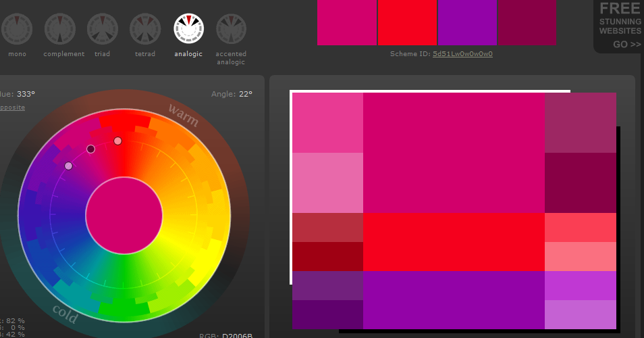Select the large magenta block in preview

click(454, 153)
